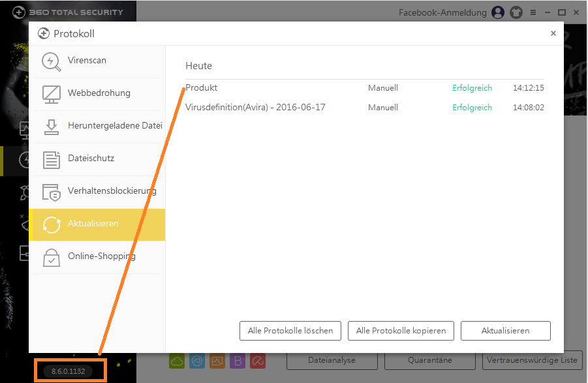
Task: Click Erfolgreich status in Produkt row
Action: (472, 88)
